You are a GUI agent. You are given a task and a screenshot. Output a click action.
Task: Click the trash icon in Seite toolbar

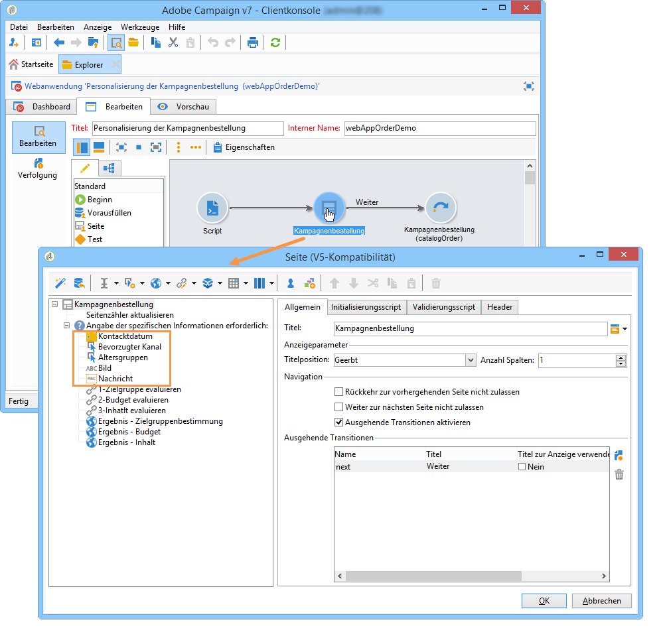435,283
